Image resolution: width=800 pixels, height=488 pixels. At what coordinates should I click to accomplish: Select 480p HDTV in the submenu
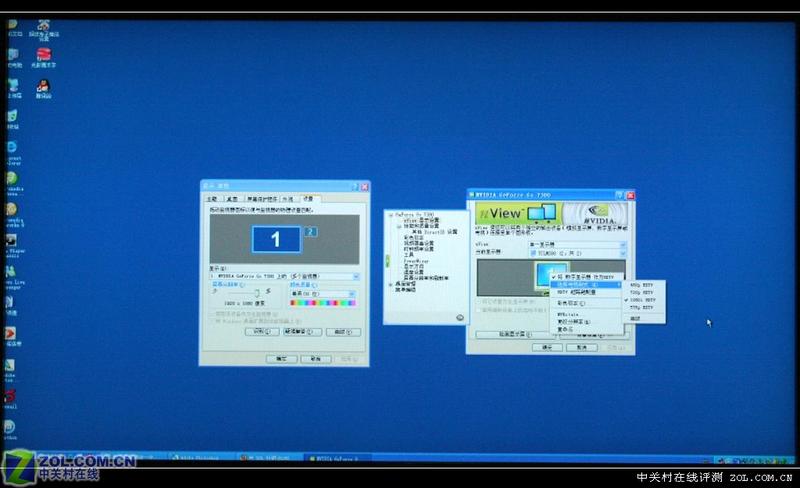644,285
